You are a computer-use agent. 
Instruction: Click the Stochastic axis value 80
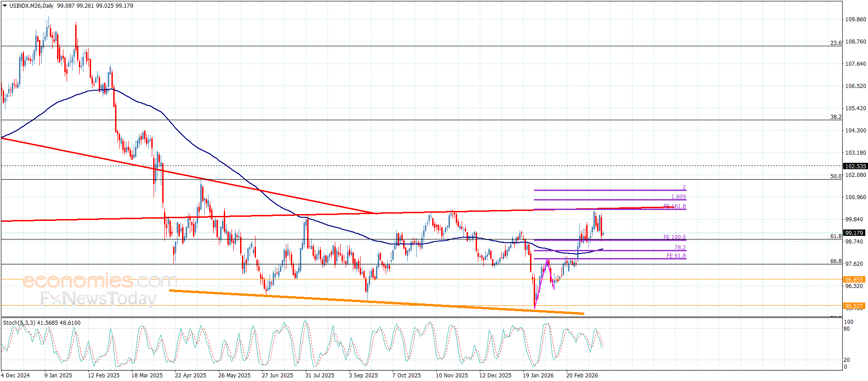pyautogui.click(x=847, y=329)
